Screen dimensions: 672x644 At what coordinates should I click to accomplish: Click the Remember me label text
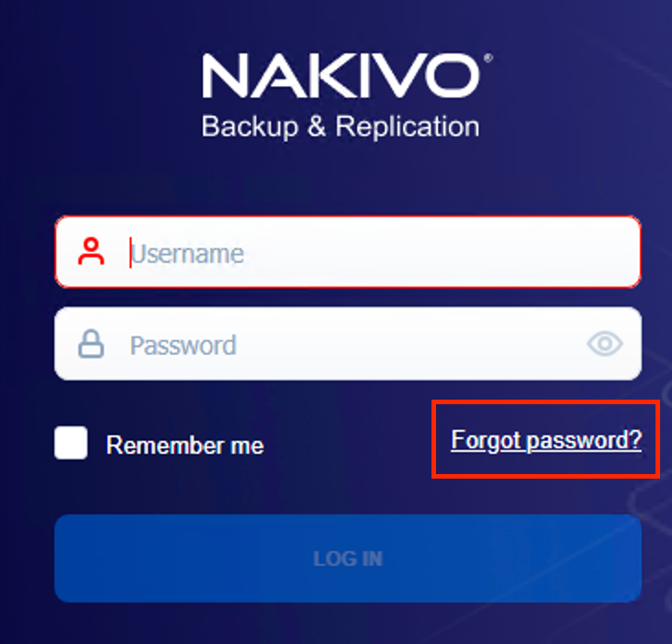pyautogui.click(x=185, y=446)
